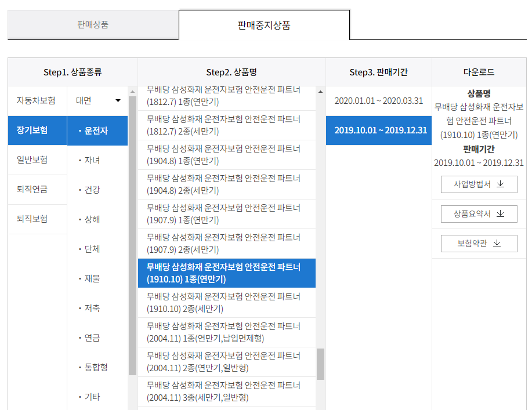Select 저축 subcategory
Viewport: 532px width, 410px height.
point(97,308)
